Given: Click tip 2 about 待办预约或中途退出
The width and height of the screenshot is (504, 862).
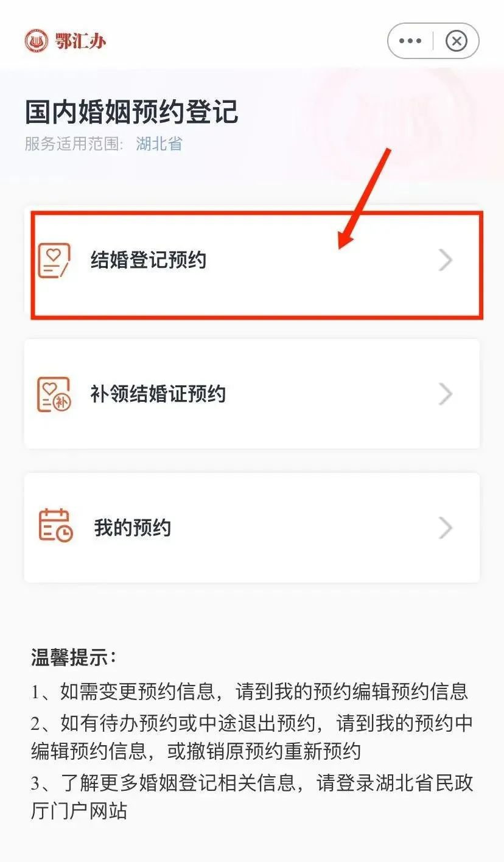Looking at the screenshot, I should point(252,737).
